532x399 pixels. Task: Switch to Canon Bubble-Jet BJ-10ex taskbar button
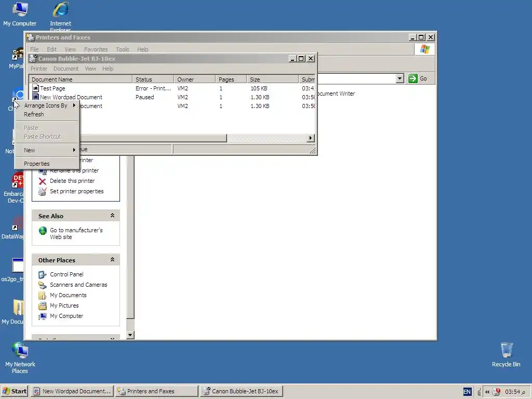coord(241,391)
